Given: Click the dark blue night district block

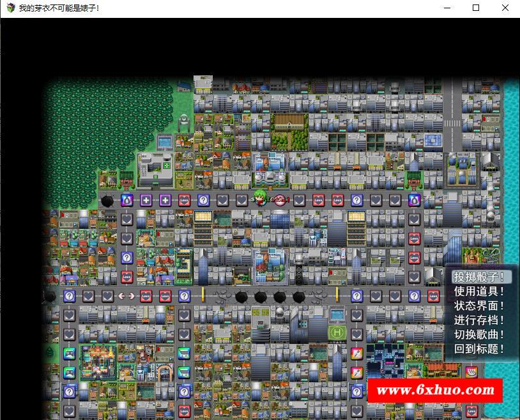Looking at the screenshot, I should tap(386, 361).
